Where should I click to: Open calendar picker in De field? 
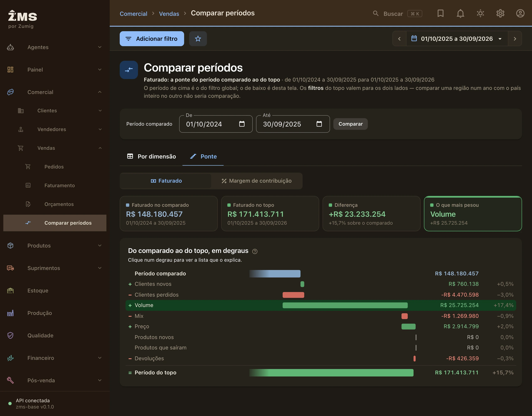coord(242,124)
